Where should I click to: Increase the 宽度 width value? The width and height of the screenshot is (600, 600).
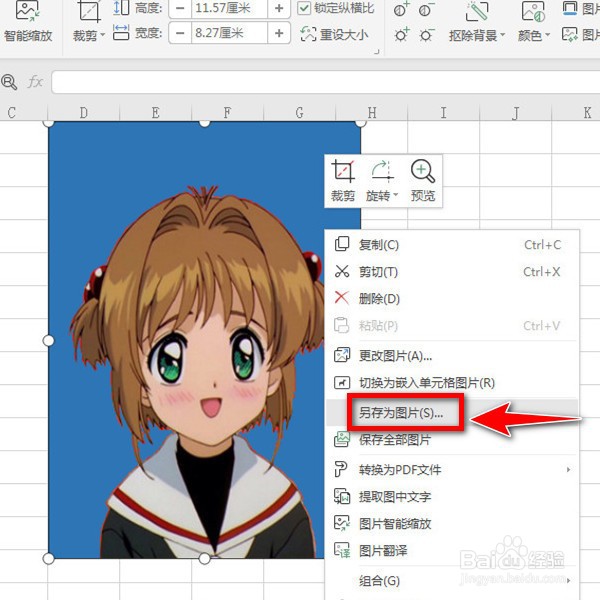click(279, 33)
